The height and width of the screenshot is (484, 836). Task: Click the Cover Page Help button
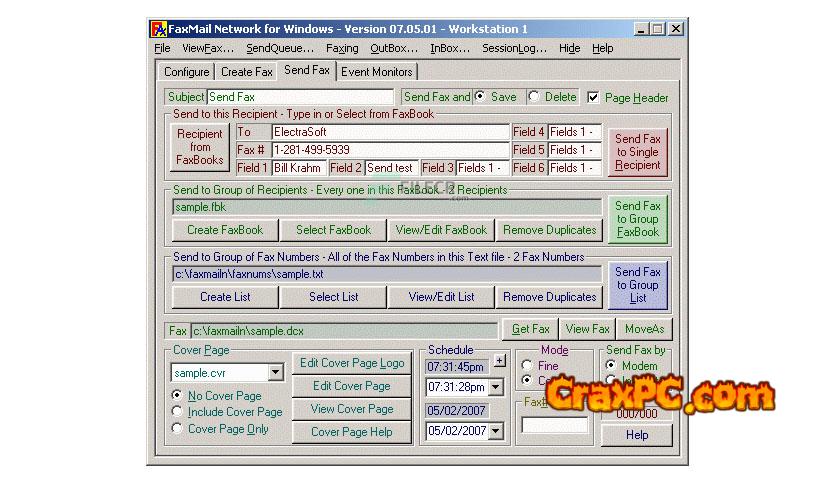pyautogui.click(x=352, y=432)
